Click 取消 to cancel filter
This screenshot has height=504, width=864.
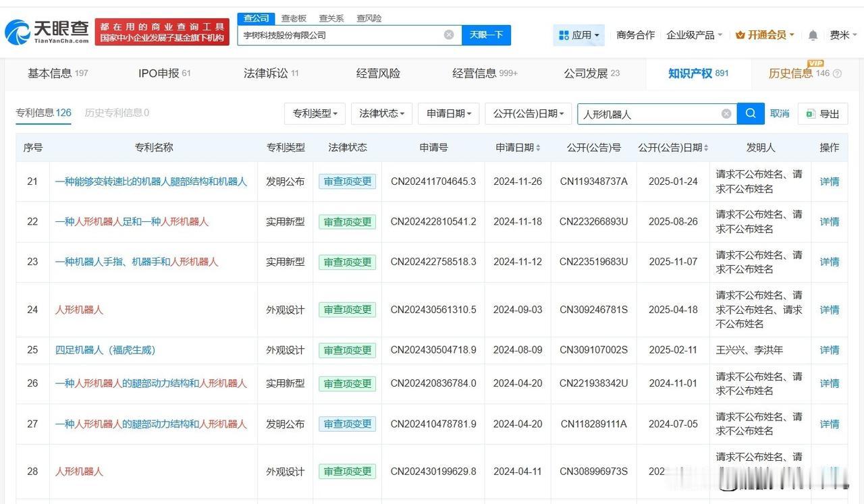click(x=780, y=114)
